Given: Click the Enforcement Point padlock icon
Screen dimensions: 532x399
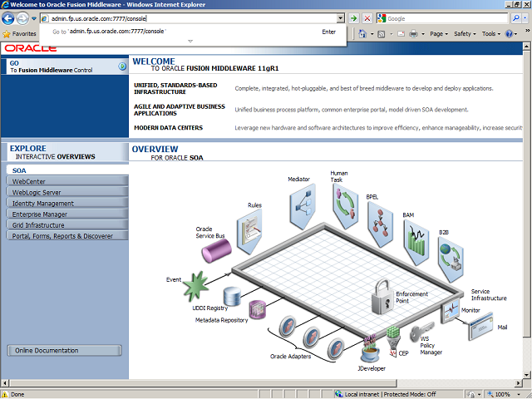Looking at the screenshot, I should [383, 296].
